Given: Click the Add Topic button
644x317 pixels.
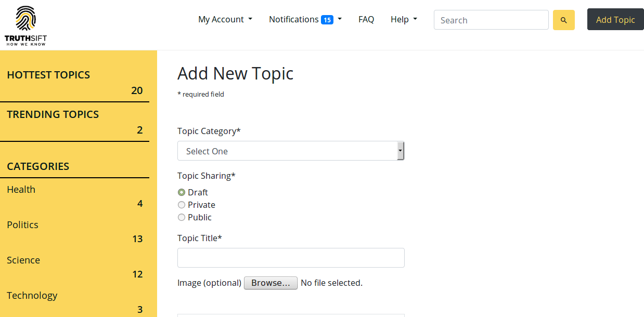Looking at the screenshot, I should coord(615,20).
